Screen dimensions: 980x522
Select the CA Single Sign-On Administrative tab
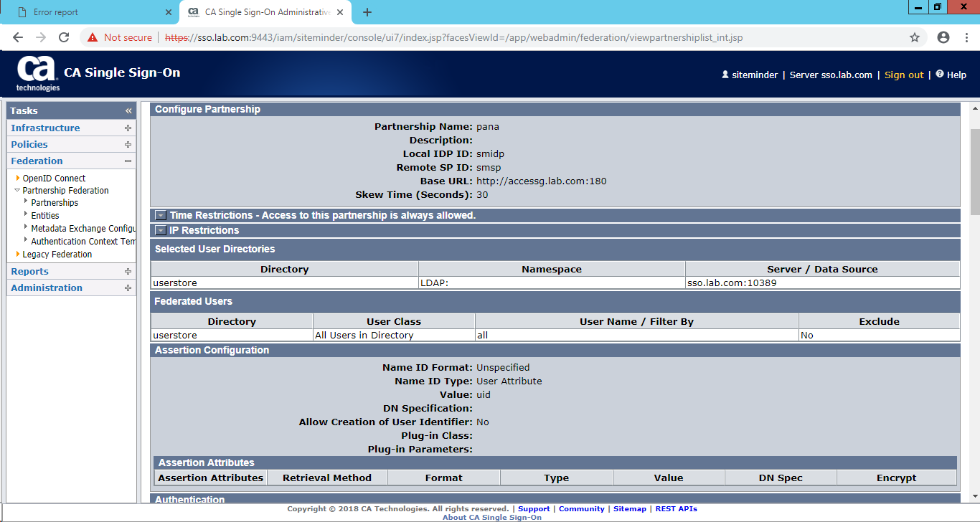(265, 12)
